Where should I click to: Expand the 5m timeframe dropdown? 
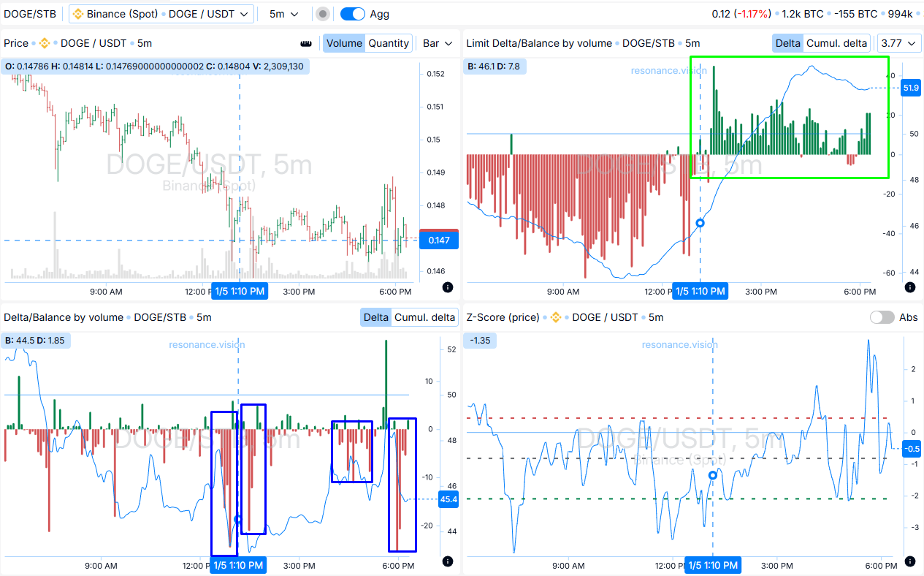(x=283, y=14)
